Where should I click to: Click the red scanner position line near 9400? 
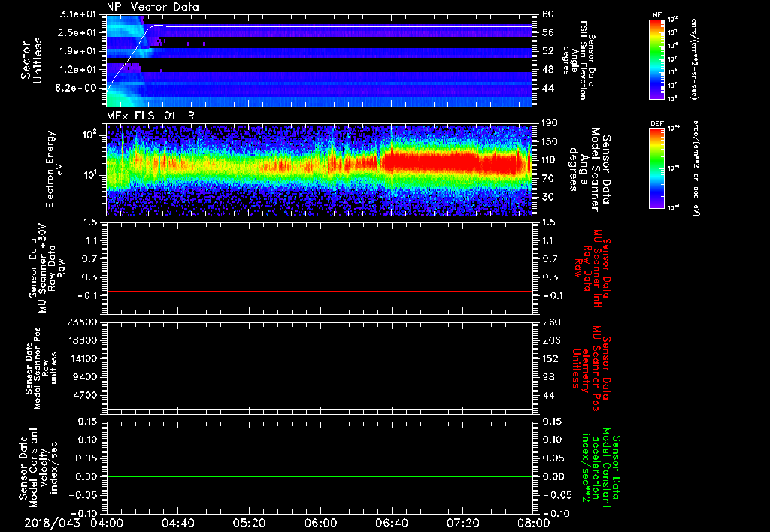(x=319, y=382)
